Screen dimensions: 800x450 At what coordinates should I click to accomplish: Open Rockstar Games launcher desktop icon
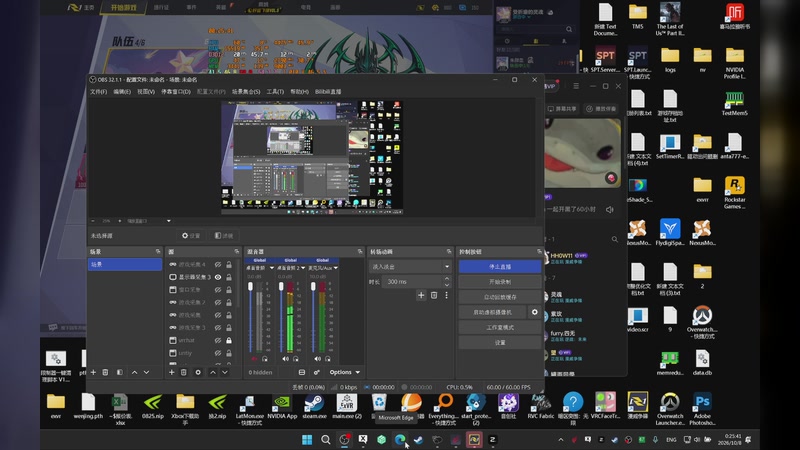pos(735,192)
